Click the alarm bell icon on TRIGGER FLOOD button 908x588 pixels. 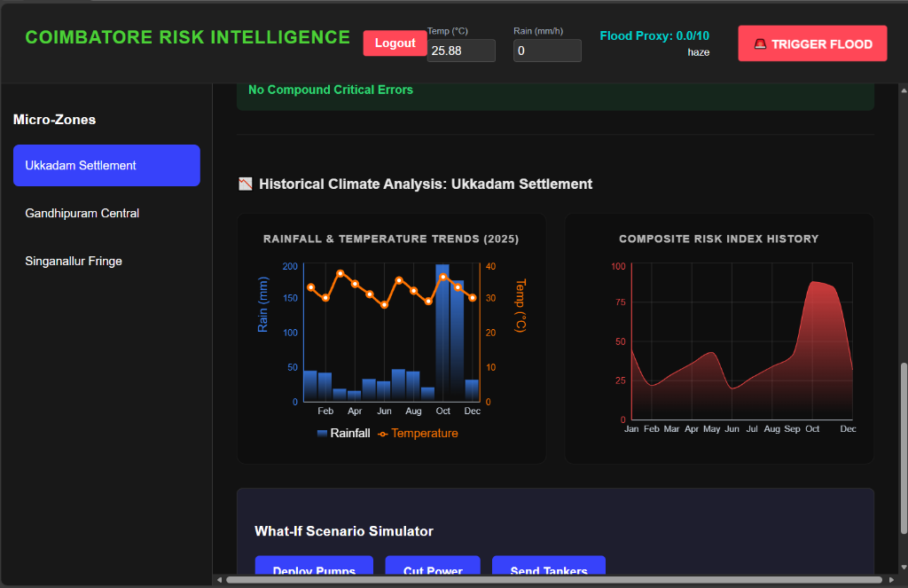(761, 43)
